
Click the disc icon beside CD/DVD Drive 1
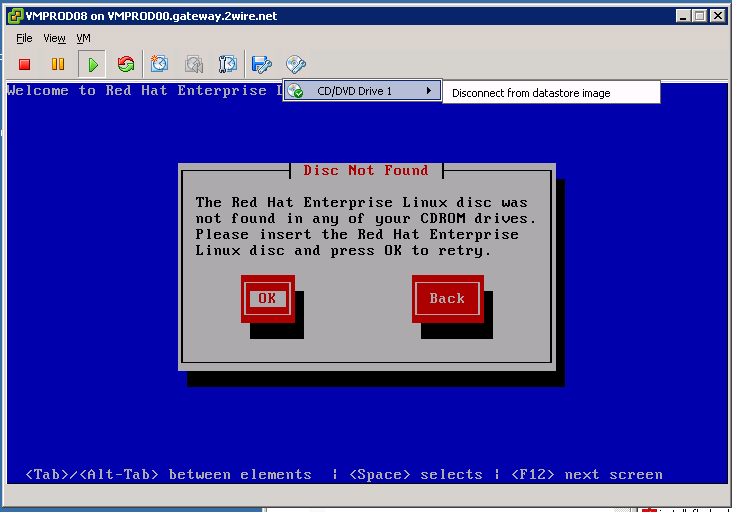pos(295,91)
